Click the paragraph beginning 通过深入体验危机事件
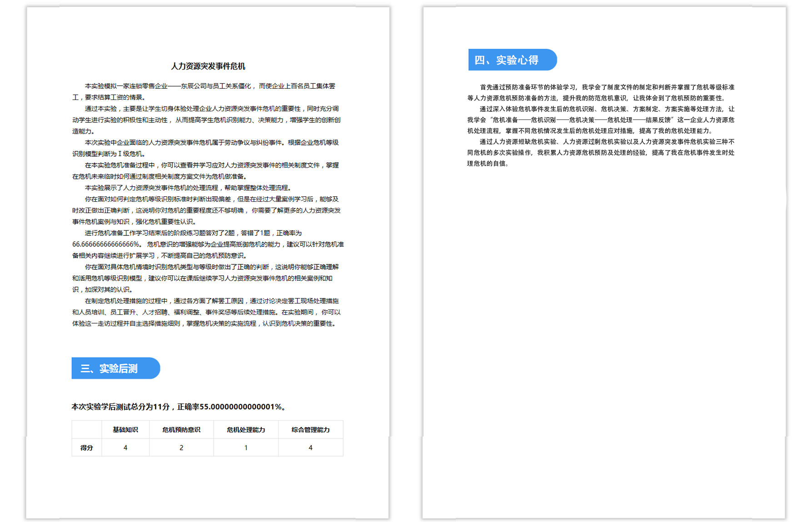 600,120
